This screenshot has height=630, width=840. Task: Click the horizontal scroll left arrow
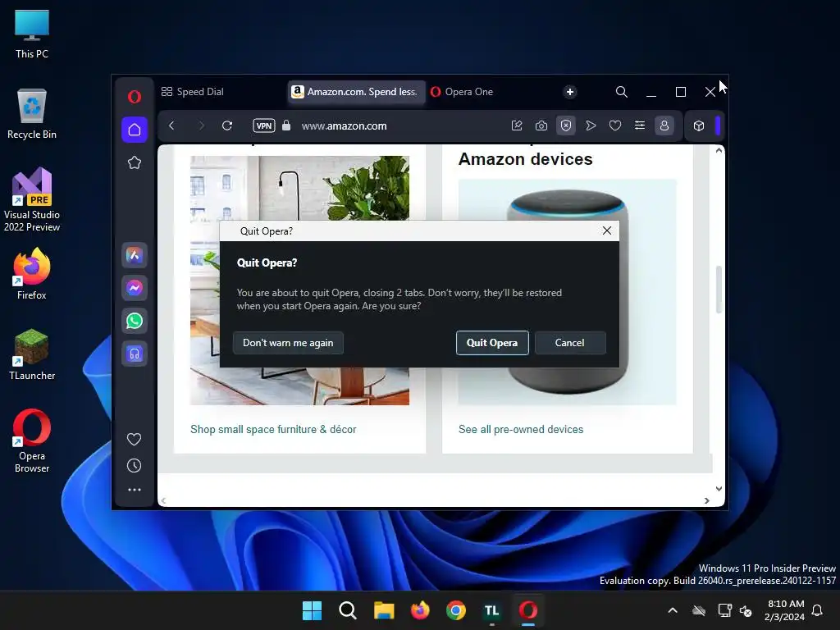click(163, 500)
